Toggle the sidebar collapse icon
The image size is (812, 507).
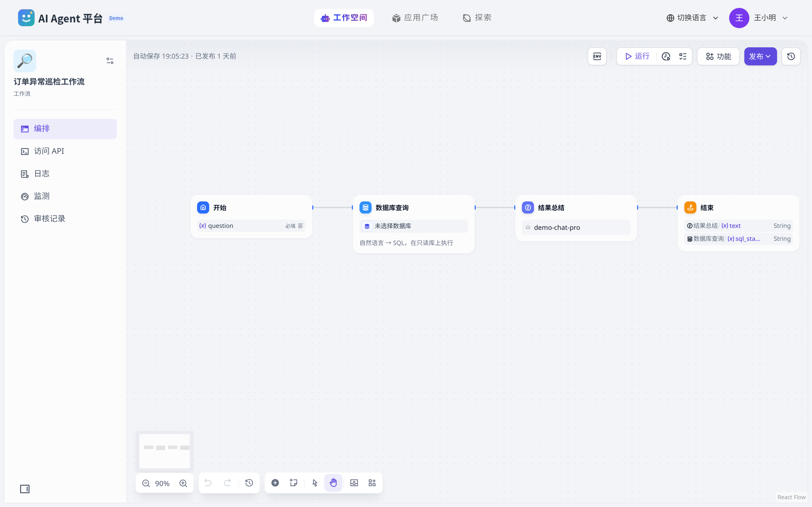[25, 489]
